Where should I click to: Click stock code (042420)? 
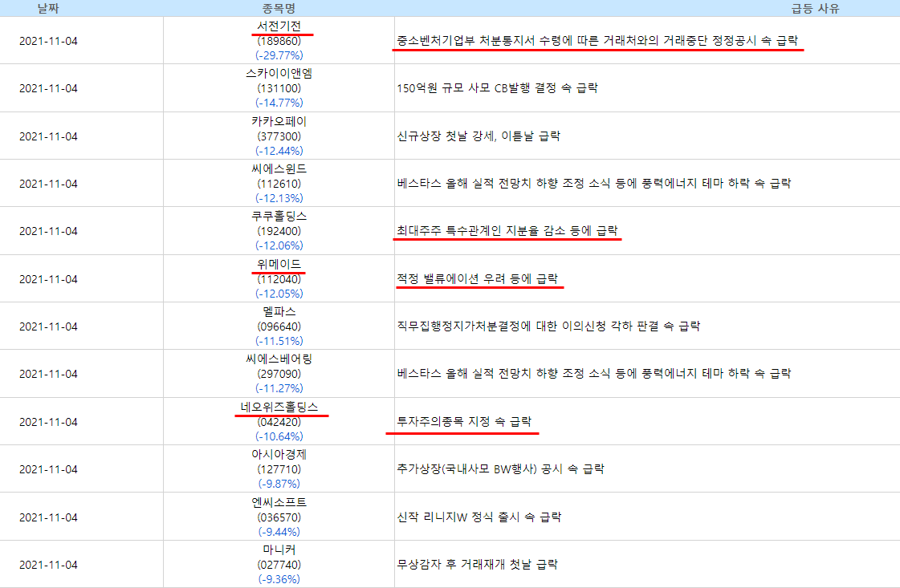(x=279, y=422)
